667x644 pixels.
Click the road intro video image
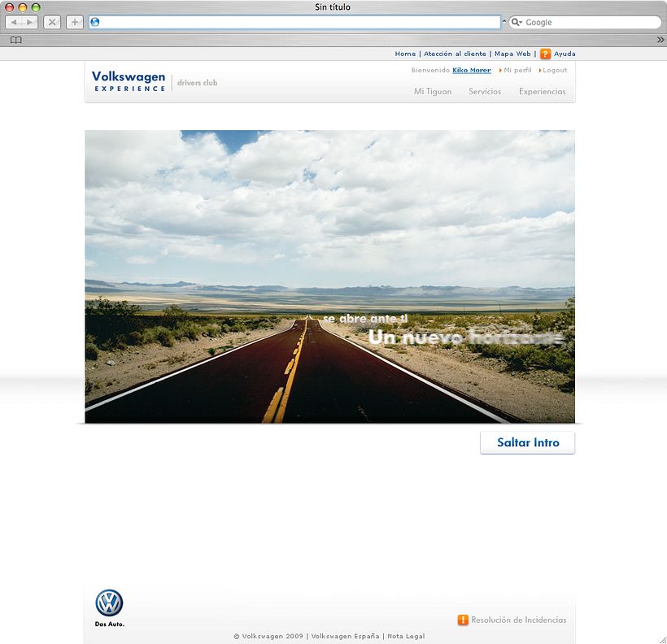click(329, 276)
